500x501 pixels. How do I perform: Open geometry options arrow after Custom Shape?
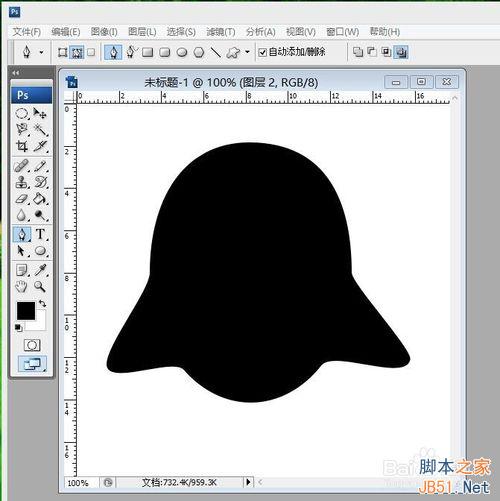[247, 52]
